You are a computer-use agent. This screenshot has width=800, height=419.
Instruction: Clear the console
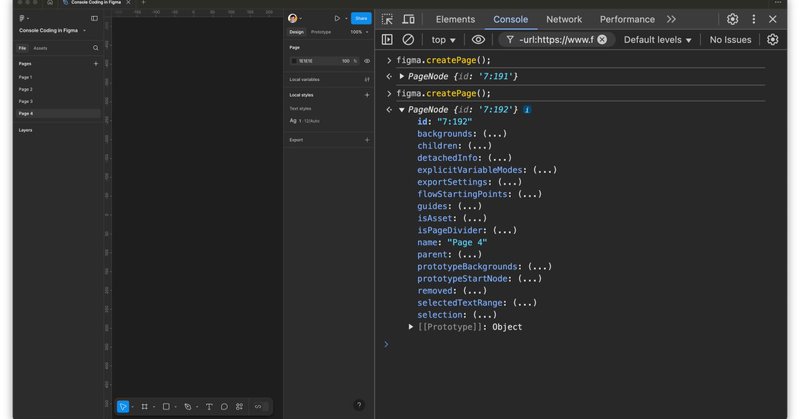[x=408, y=39]
